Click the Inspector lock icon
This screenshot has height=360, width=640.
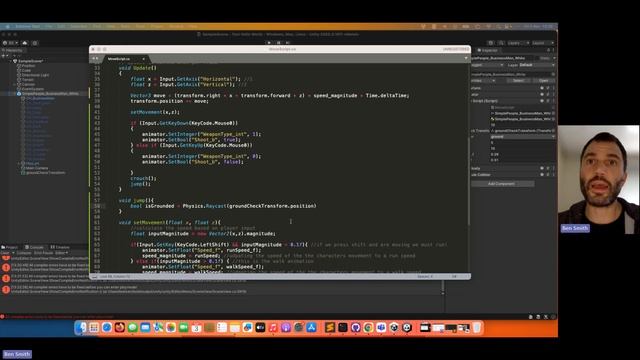(549, 50)
